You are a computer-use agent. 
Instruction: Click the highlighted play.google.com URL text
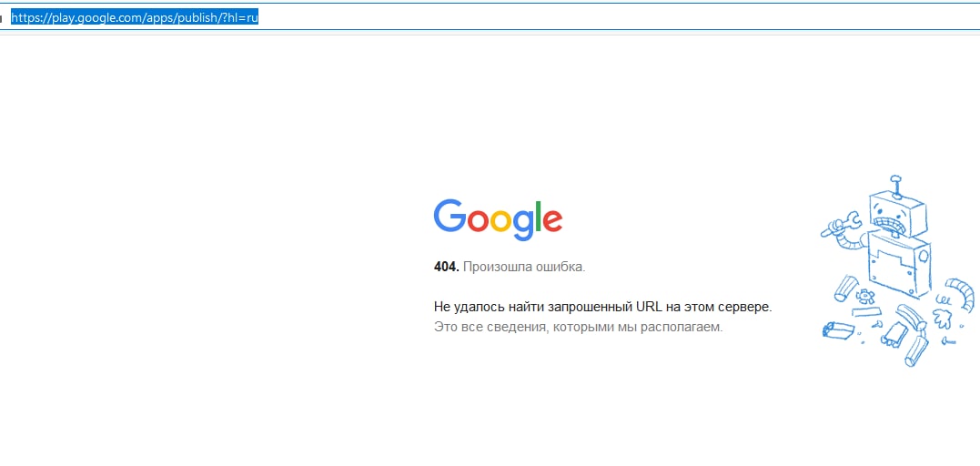click(135, 17)
